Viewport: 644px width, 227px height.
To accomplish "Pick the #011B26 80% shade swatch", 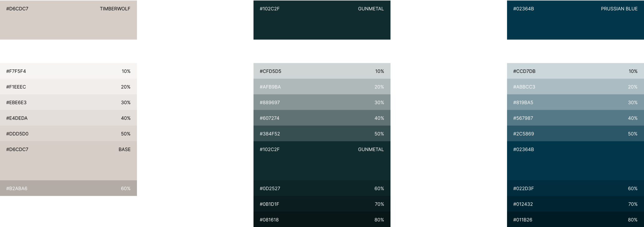I will click(576, 219).
